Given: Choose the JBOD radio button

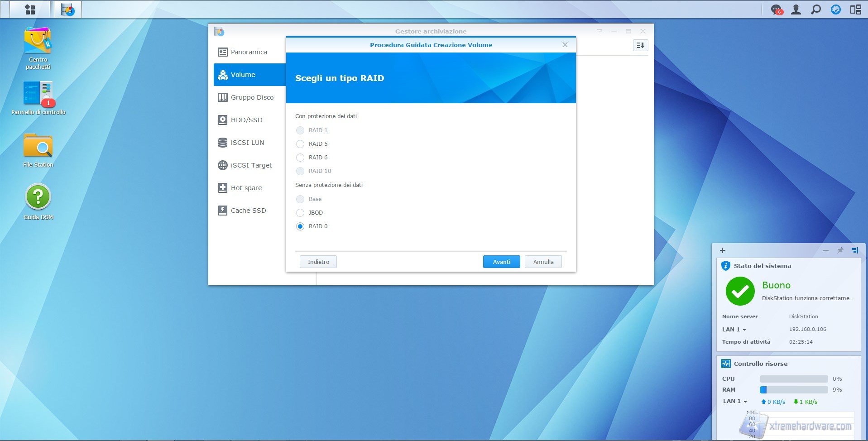Looking at the screenshot, I should point(300,213).
